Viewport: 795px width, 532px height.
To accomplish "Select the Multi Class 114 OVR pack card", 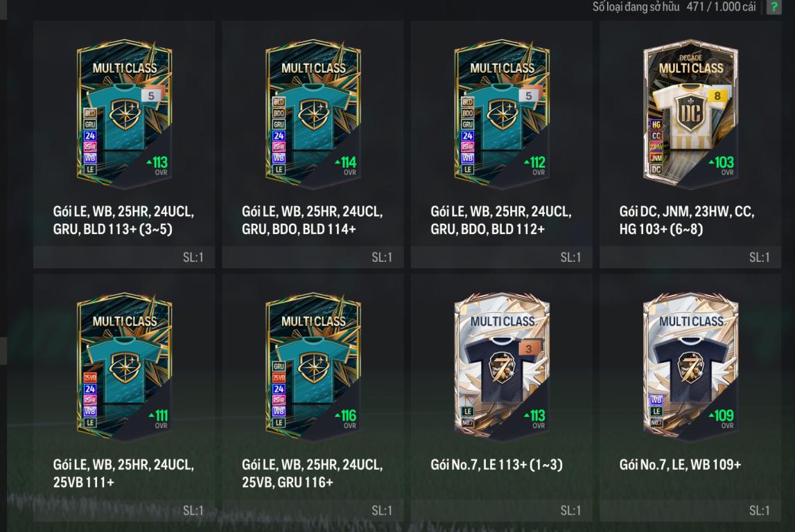I will [313, 114].
